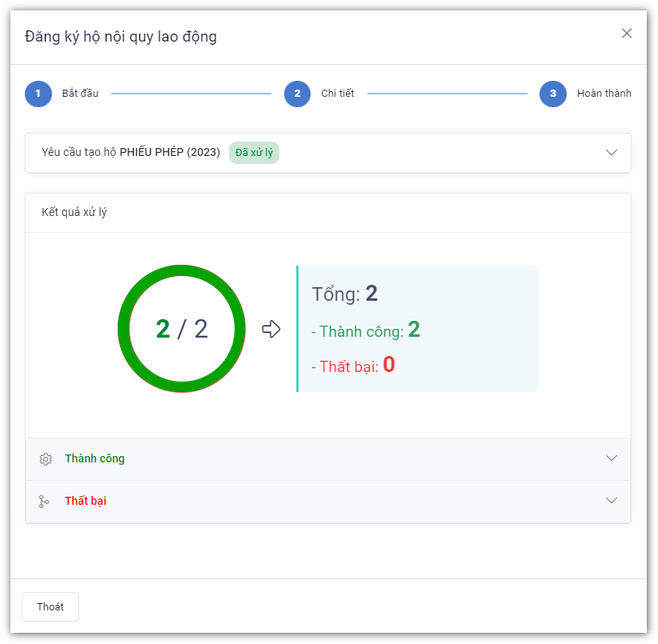Click the Đã xử lý status badge
Image resolution: width=658 pixels, height=644 pixels.
point(254,153)
